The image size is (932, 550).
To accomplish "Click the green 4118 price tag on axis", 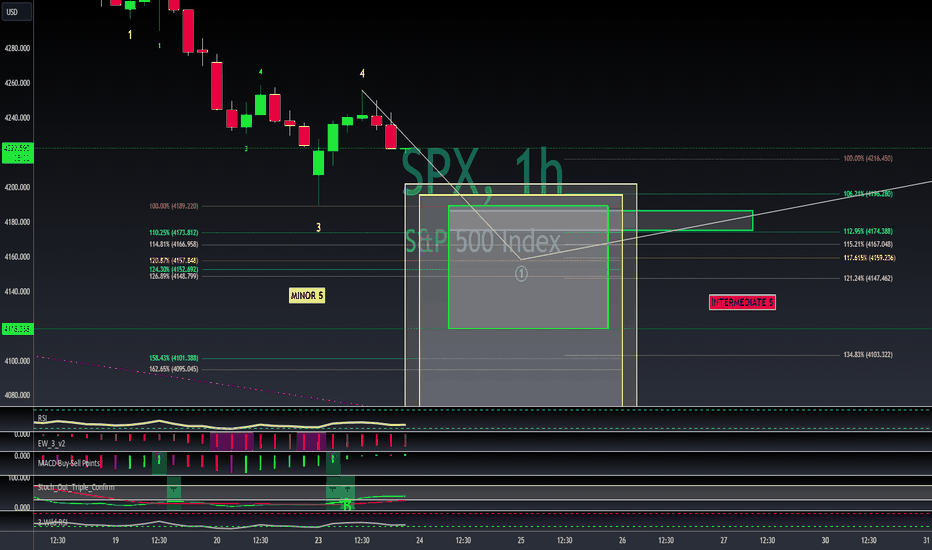I will point(17,329).
